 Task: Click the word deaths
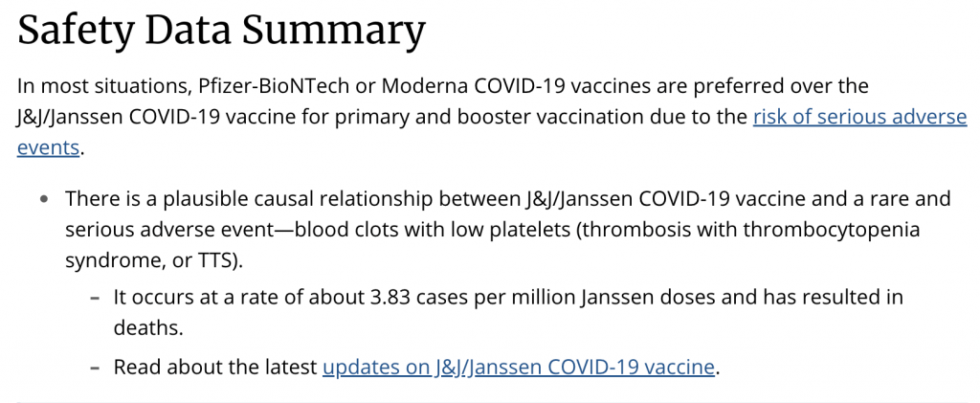pos(145,327)
